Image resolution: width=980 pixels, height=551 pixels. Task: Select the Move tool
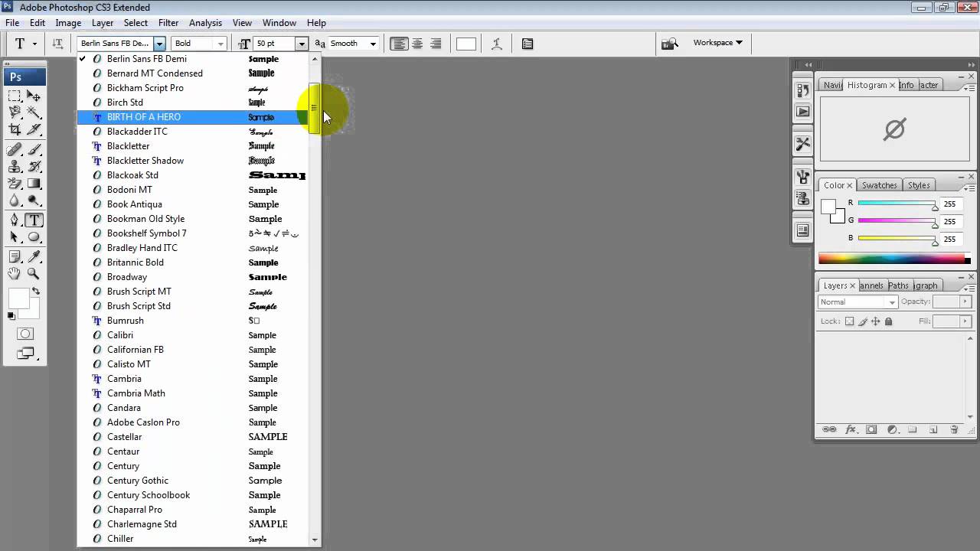pyautogui.click(x=34, y=96)
